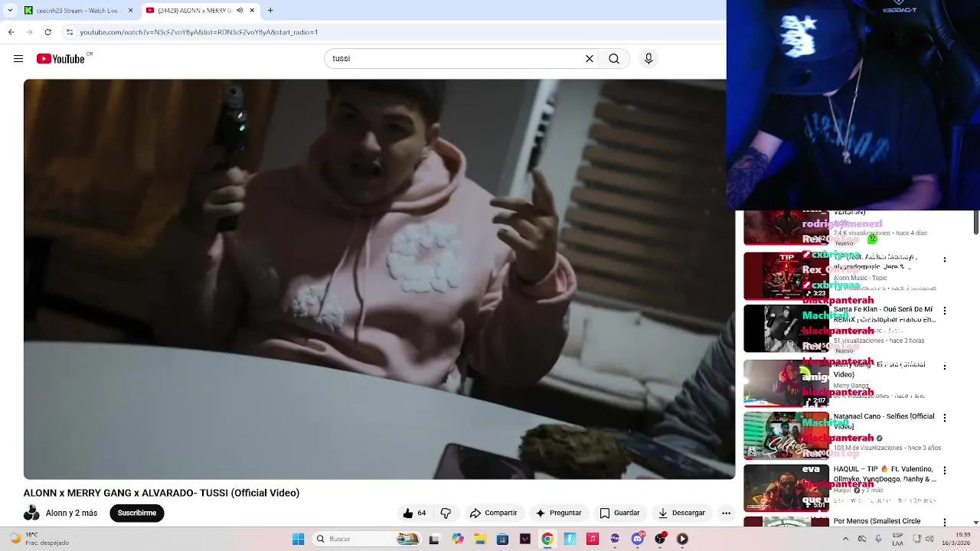The image size is (980, 551).
Task: Open the pink music app on taskbar
Action: [593, 539]
